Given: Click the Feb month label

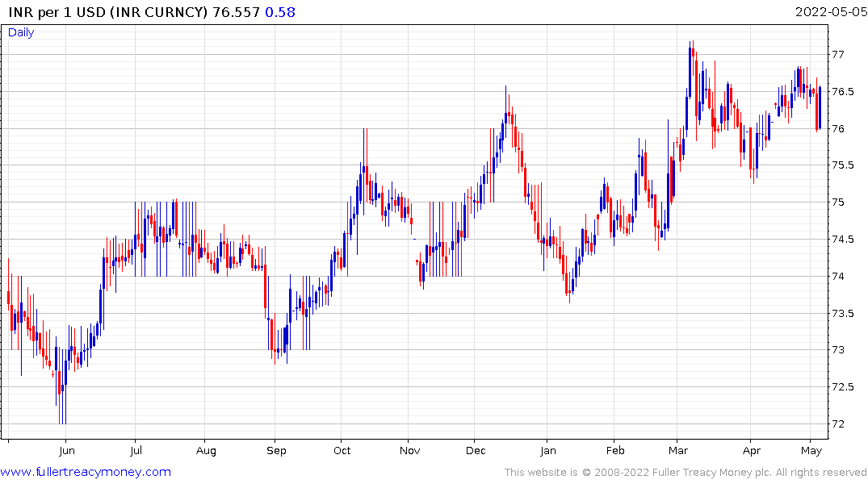Looking at the screenshot, I should pyautogui.click(x=615, y=451).
